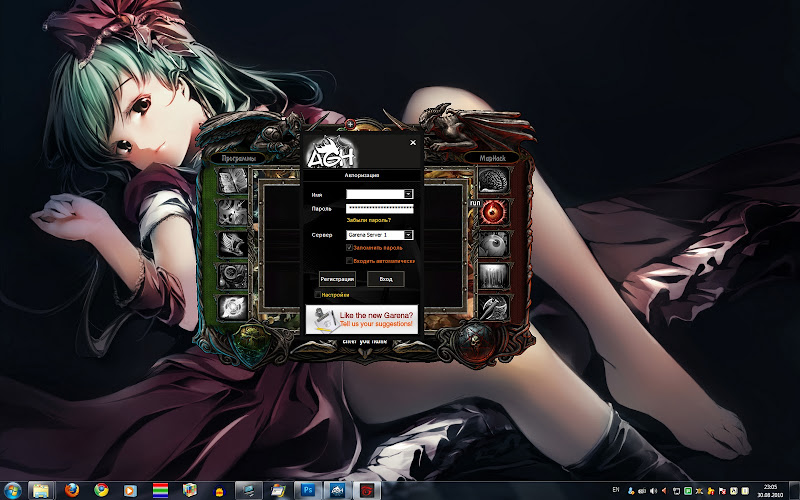Click the misty forest icon in MapHack panel
The image size is (800, 500).
(x=493, y=276)
